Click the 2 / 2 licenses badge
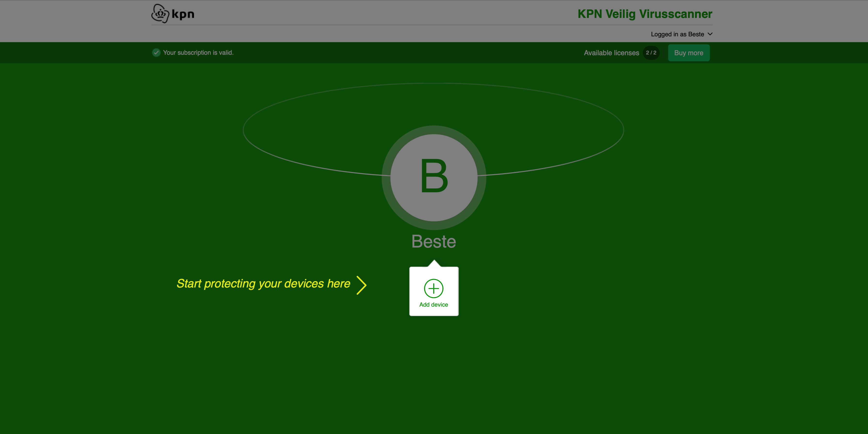Viewport: 868px width, 434px height. coord(651,53)
